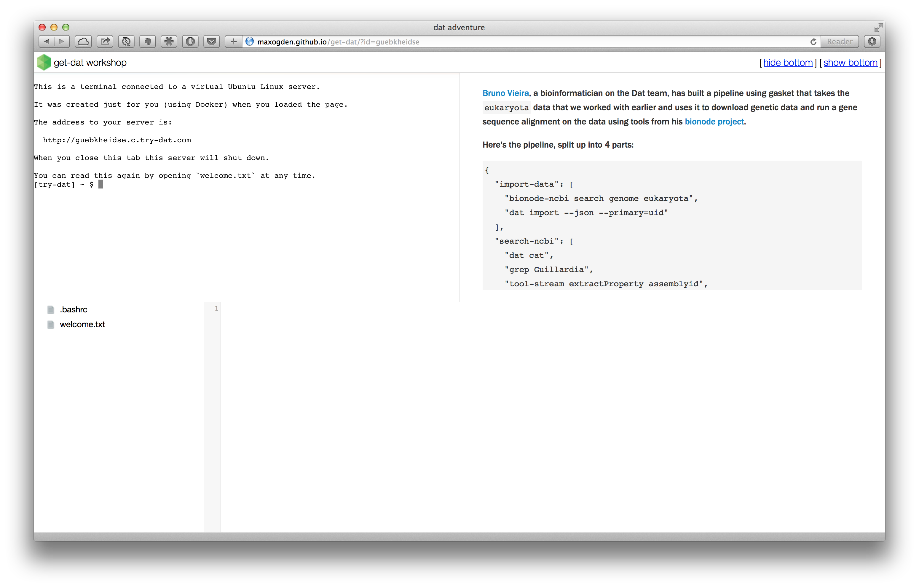Click the stop-hand ad blocker icon
This screenshot has width=919, height=588.
(191, 41)
